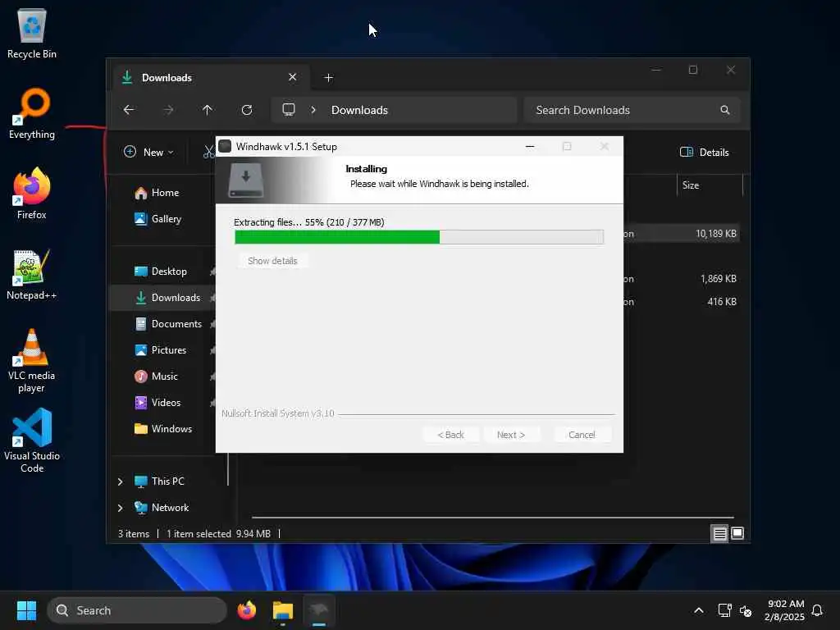The width and height of the screenshot is (840, 630).
Task: Select the Downloads tab in Explorer
Action: pyautogui.click(x=211, y=78)
